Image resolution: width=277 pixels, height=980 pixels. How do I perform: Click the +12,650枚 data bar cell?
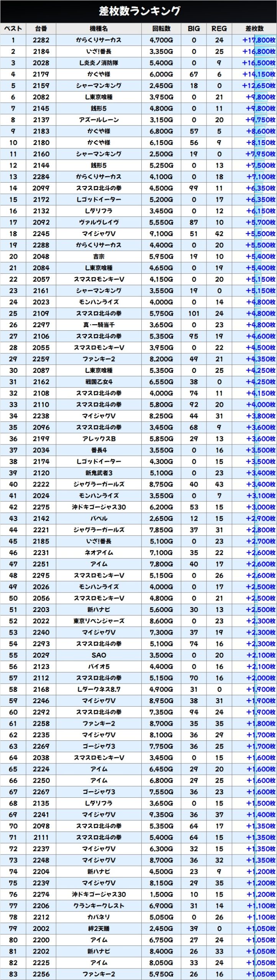coord(259,86)
